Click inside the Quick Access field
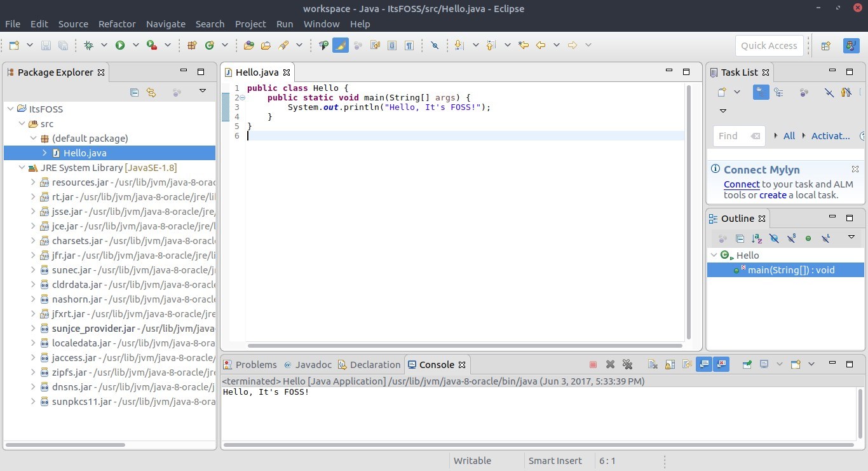Screen dimensions: 868x471 (769, 45)
